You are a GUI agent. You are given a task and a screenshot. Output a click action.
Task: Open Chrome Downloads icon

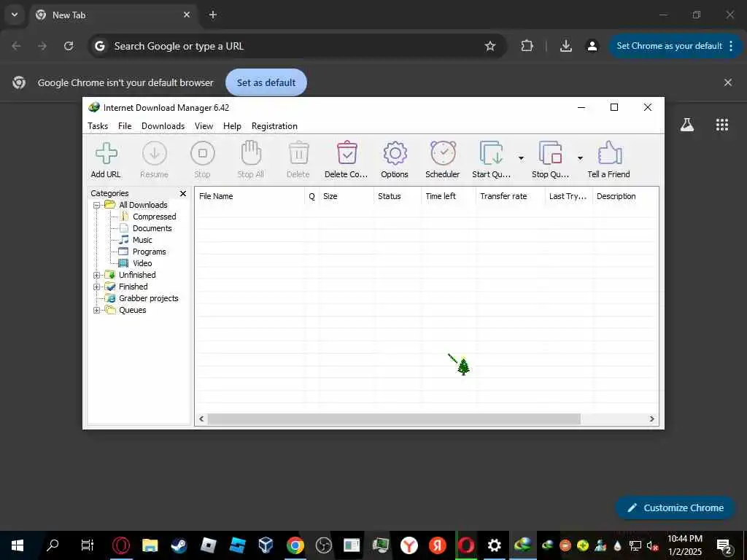[566, 46]
